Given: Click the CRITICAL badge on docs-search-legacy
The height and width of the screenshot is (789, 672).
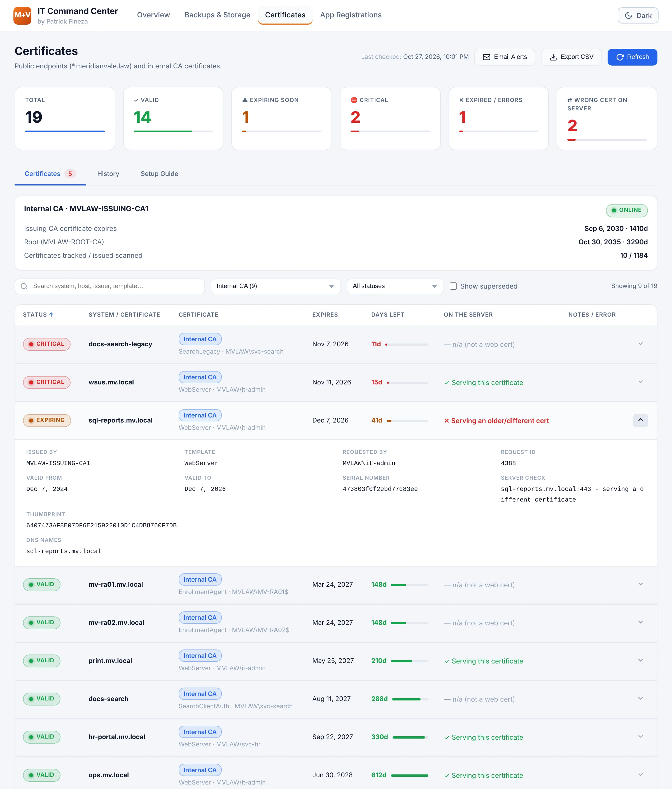Looking at the screenshot, I should [x=46, y=344].
